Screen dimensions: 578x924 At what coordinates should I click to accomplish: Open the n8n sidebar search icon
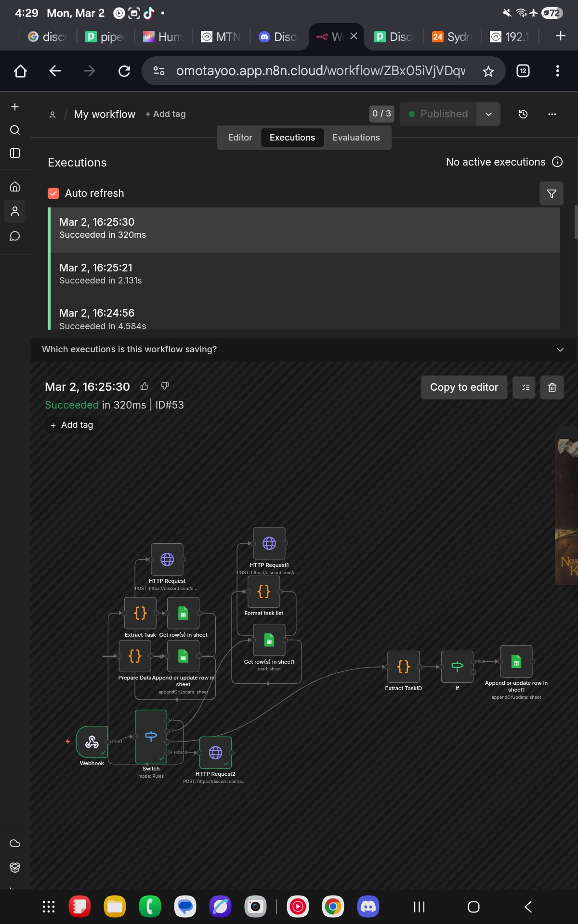15,130
